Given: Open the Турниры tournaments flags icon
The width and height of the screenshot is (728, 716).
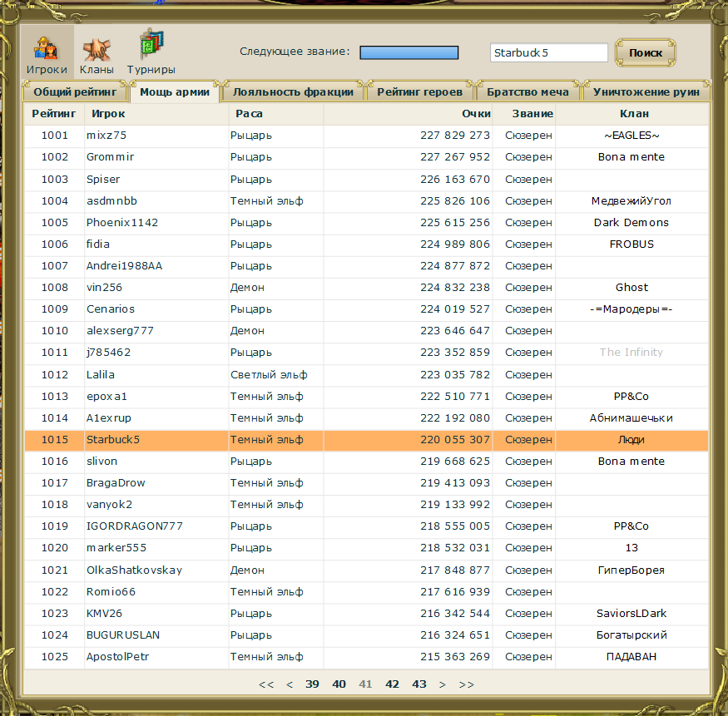Looking at the screenshot, I should pyautogui.click(x=151, y=44).
